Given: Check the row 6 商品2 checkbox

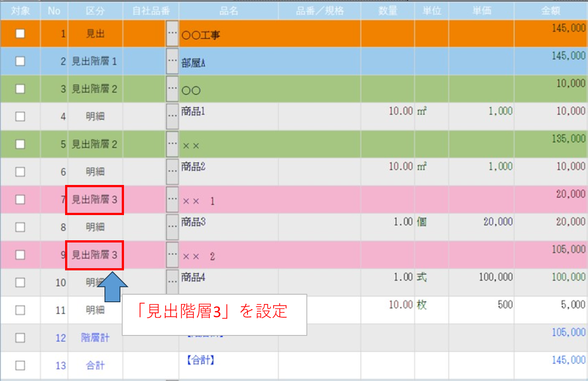Looking at the screenshot, I should (x=20, y=172).
